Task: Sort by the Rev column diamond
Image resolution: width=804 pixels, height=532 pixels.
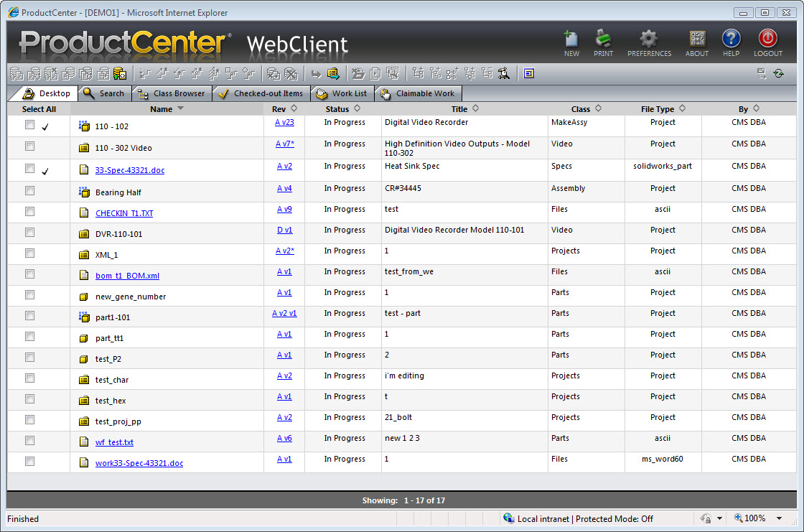Action: [x=294, y=108]
